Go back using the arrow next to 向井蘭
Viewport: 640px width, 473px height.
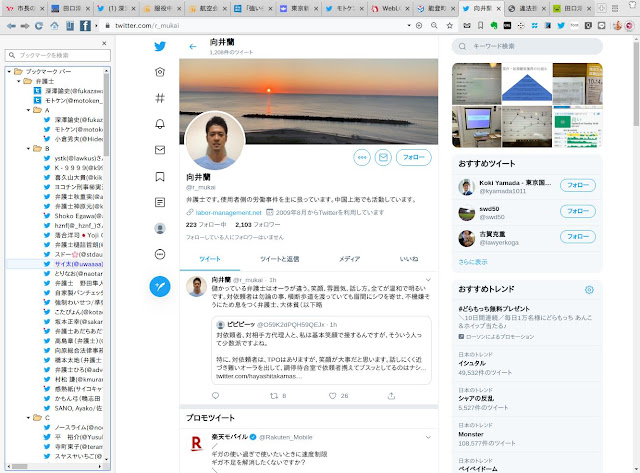coord(193,47)
